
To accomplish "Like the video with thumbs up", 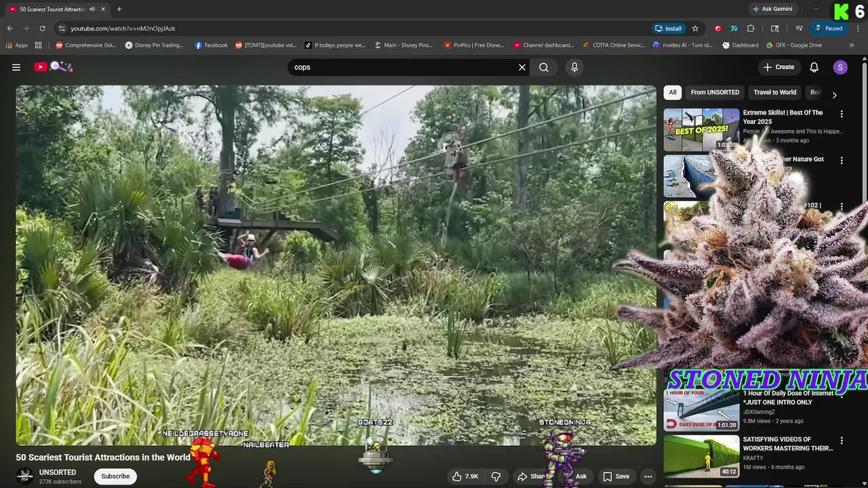I will pyautogui.click(x=466, y=476).
